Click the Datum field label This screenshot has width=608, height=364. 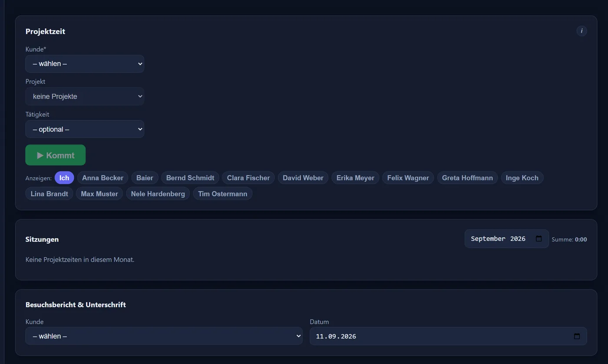coord(319,322)
